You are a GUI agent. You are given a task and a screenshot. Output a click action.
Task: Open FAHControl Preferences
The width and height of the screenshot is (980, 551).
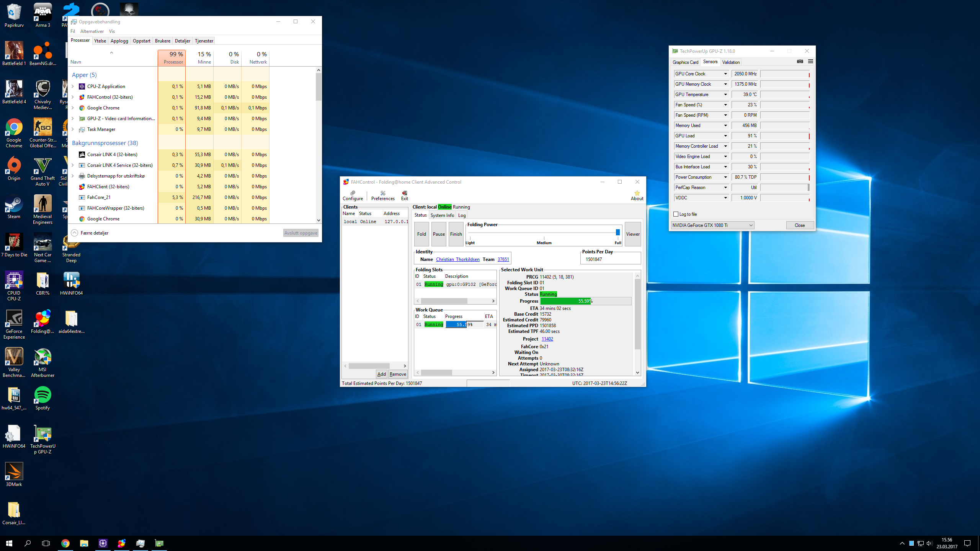click(x=383, y=195)
